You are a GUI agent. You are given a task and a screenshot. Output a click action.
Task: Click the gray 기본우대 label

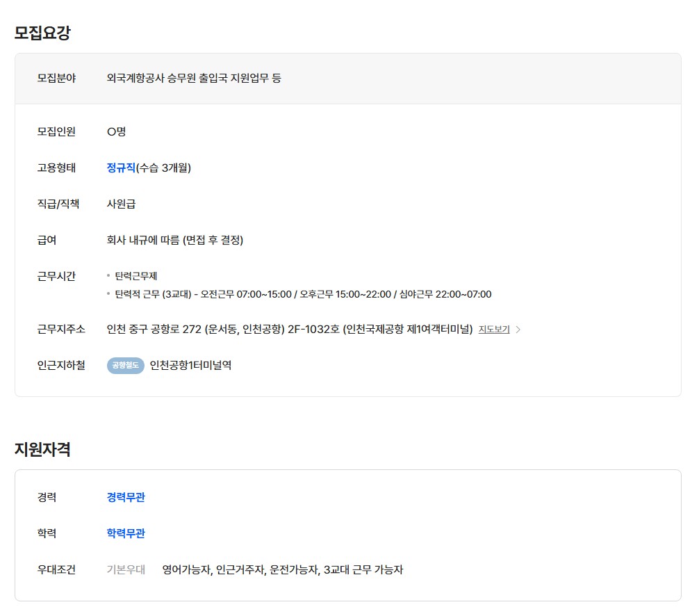point(126,569)
